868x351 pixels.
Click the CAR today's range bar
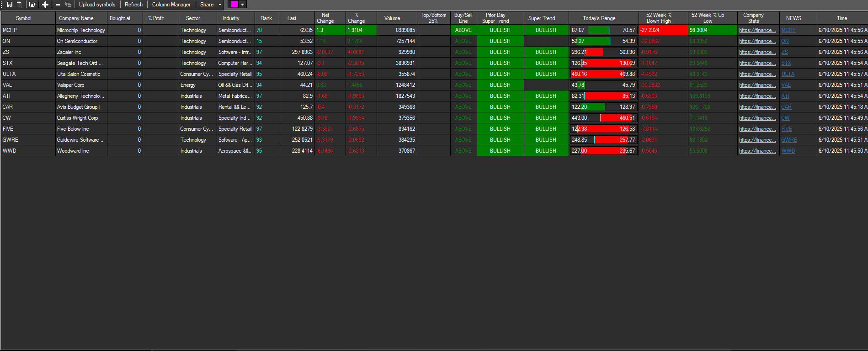point(603,107)
